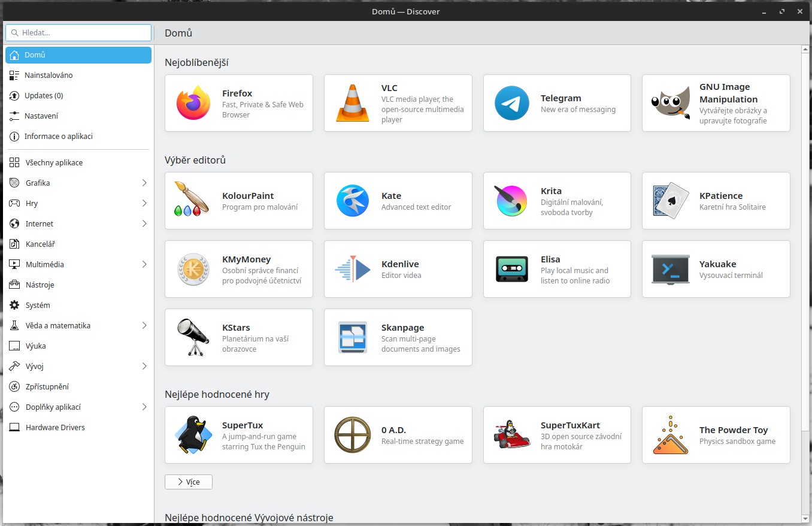Select the 0 A.D. shield icon
The image size is (812, 526).
[353, 435]
